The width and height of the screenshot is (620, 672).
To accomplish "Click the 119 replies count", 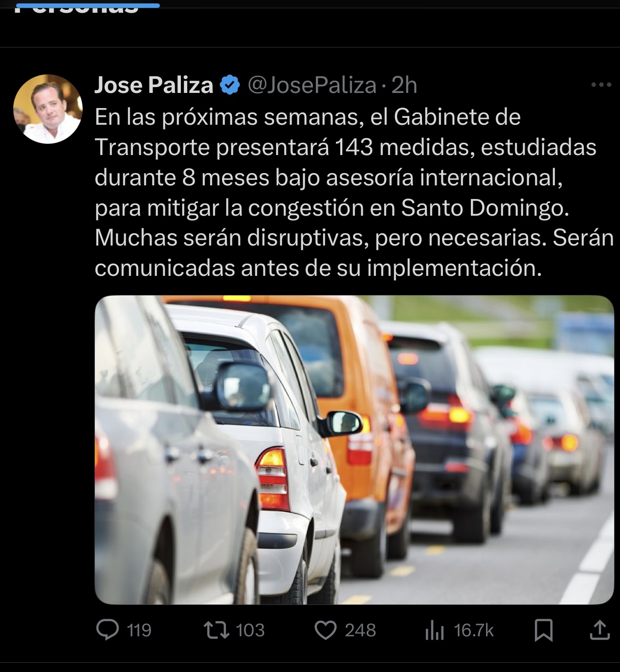I will click(139, 630).
